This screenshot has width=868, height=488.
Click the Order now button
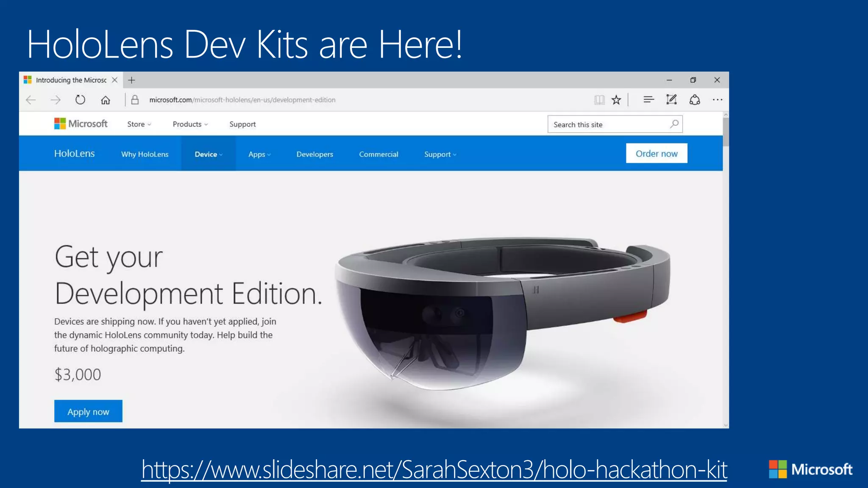tap(657, 153)
